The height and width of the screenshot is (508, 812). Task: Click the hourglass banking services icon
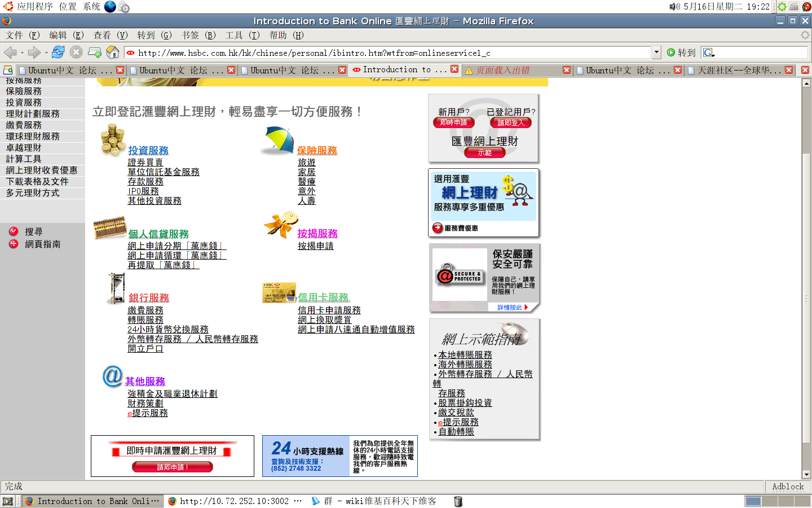coord(117,288)
